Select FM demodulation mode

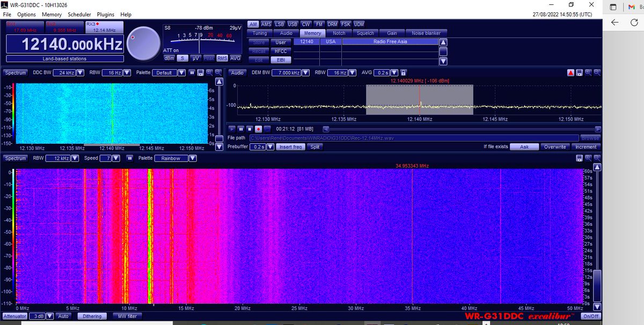[319, 24]
